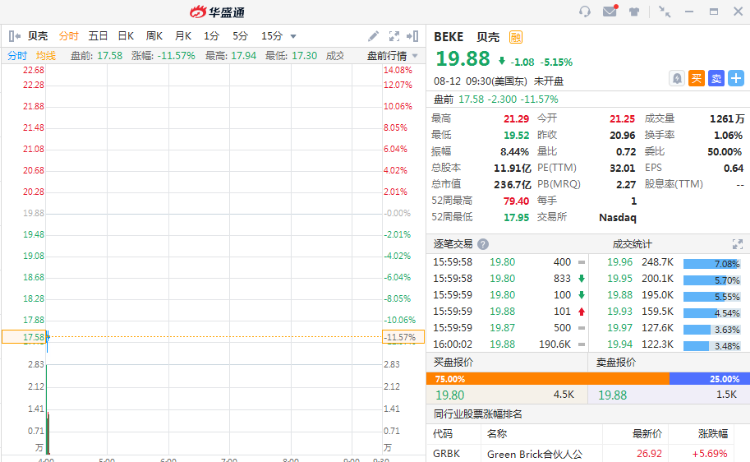Expand the 成交统计 panel
The image size is (750, 462).
738,244
